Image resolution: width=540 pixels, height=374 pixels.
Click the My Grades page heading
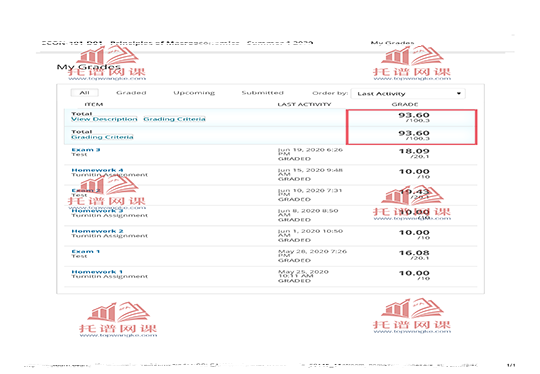(89, 67)
